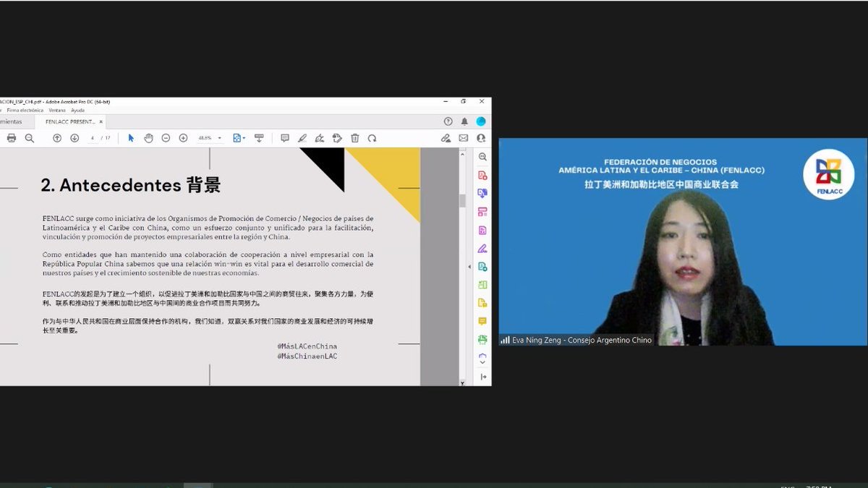
Task: Click the current page number field
Action: 93,138
